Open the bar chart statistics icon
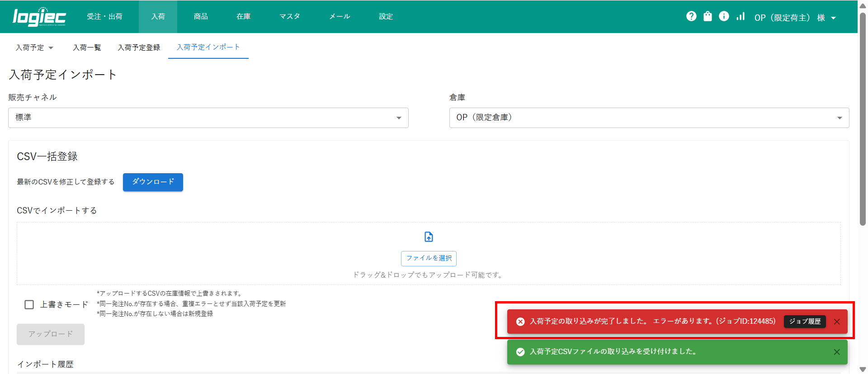The image size is (868, 374). [x=741, y=16]
